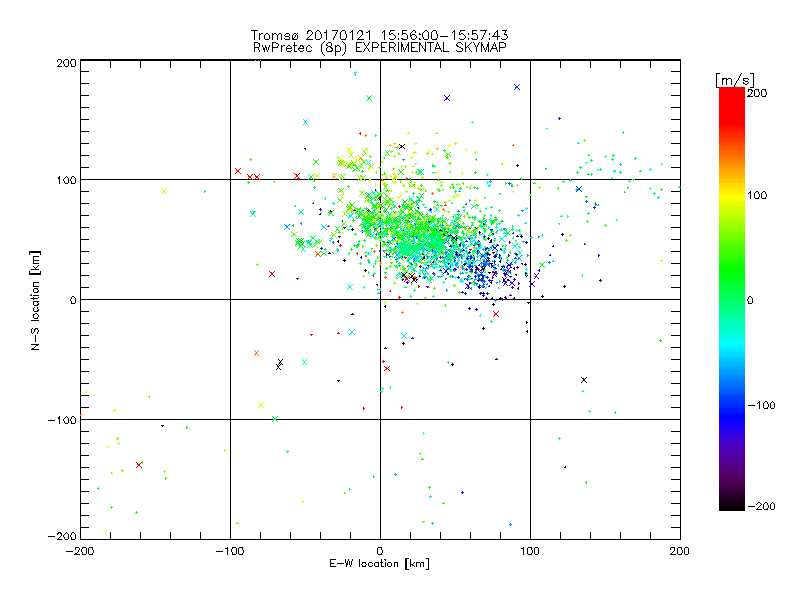800x600 pixels.
Task: Click the isolated black X marker in lower-right quadrant
Action: click(584, 380)
